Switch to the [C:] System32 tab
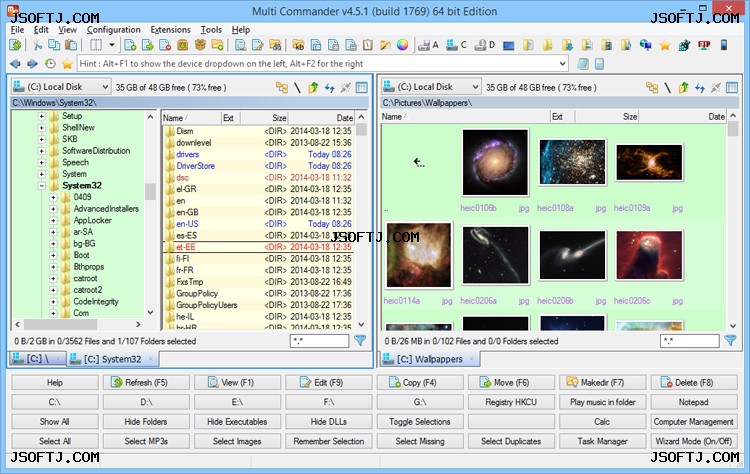 [113, 359]
